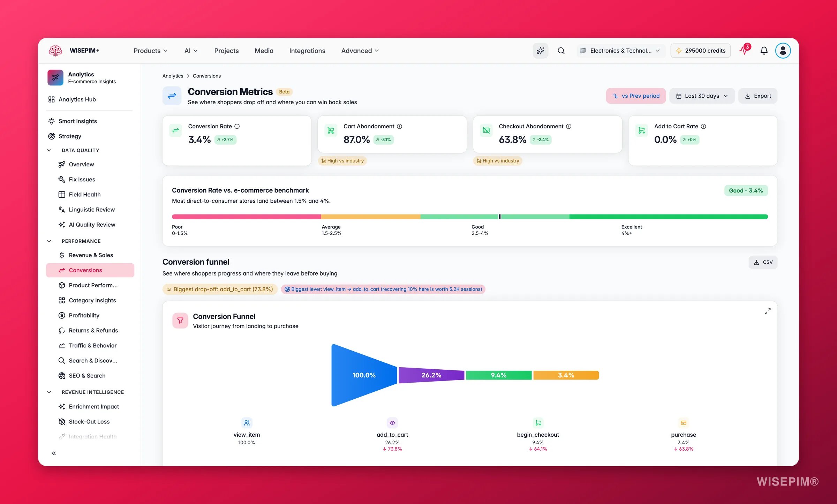Viewport: 837px width, 504px height.
Task: Select the Conversions sidebar item
Action: [x=90, y=270]
